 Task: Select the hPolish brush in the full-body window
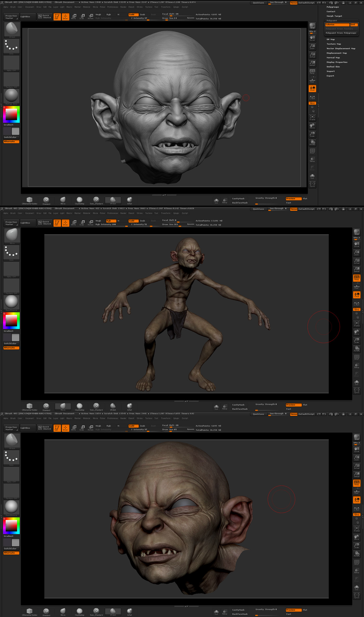pos(113,406)
